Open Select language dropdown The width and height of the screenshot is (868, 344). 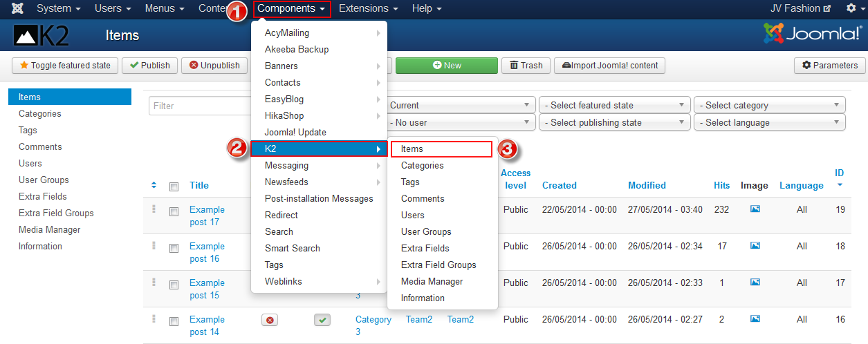[x=769, y=122]
